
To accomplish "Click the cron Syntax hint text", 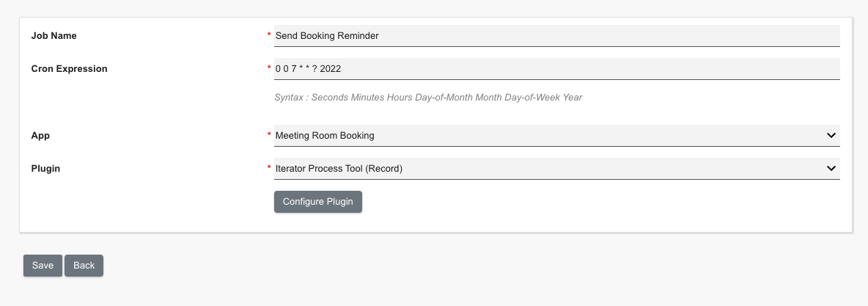I will coord(428,98).
